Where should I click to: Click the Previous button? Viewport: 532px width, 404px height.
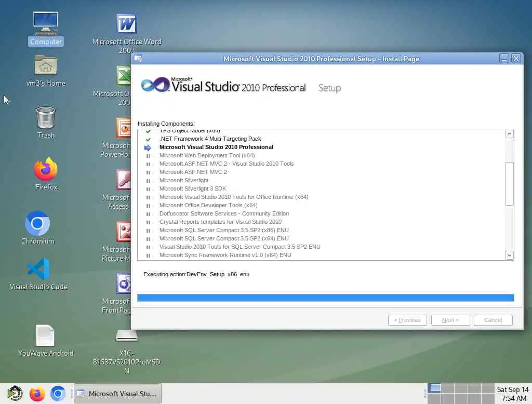407,320
